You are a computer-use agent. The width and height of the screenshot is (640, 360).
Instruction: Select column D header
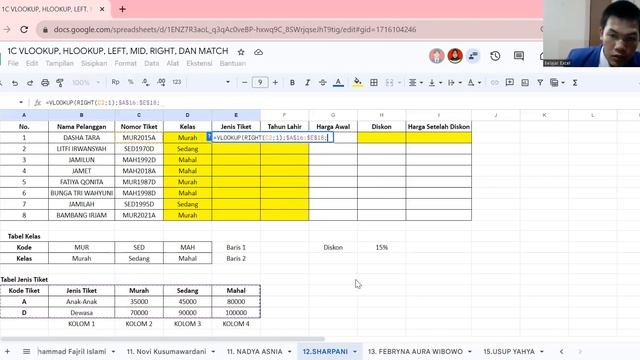point(187,115)
